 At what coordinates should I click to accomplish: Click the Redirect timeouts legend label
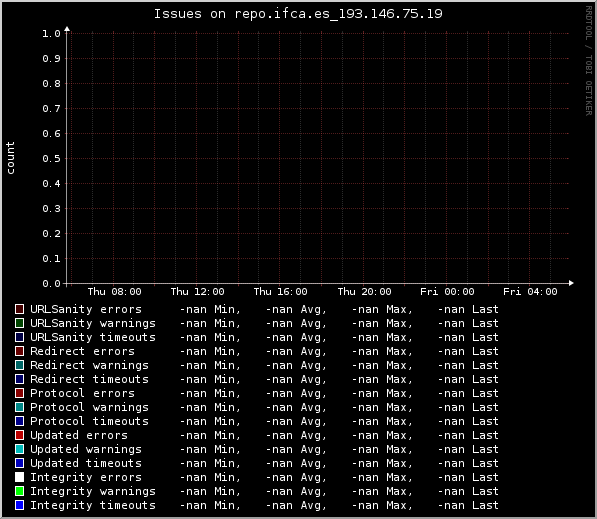click(89, 379)
